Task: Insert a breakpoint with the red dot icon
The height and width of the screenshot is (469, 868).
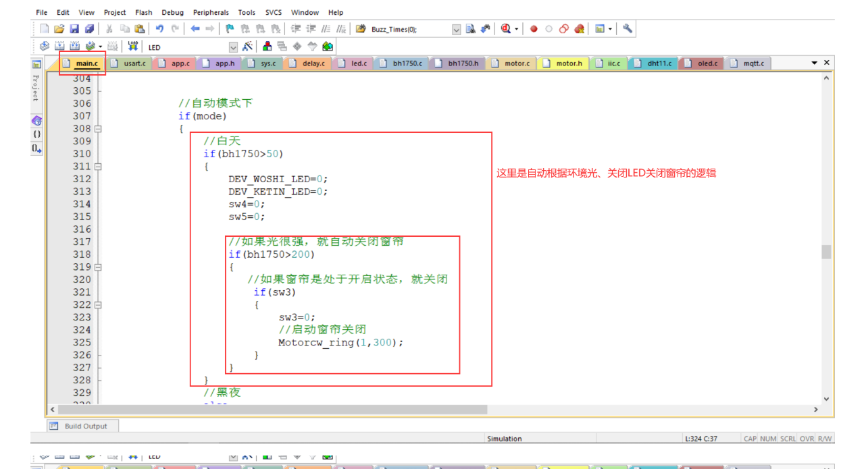Action: 534,29
